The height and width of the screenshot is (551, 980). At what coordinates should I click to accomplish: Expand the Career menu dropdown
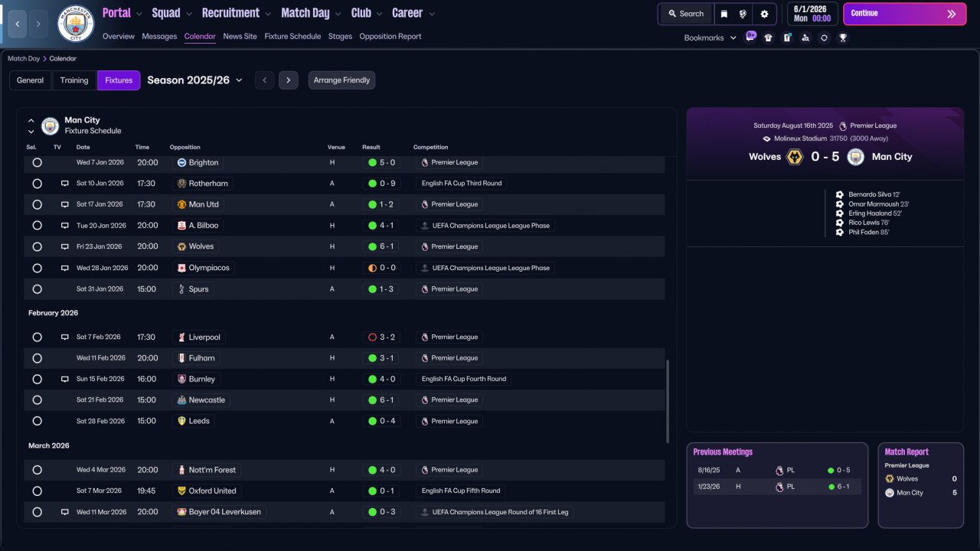coord(432,14)
